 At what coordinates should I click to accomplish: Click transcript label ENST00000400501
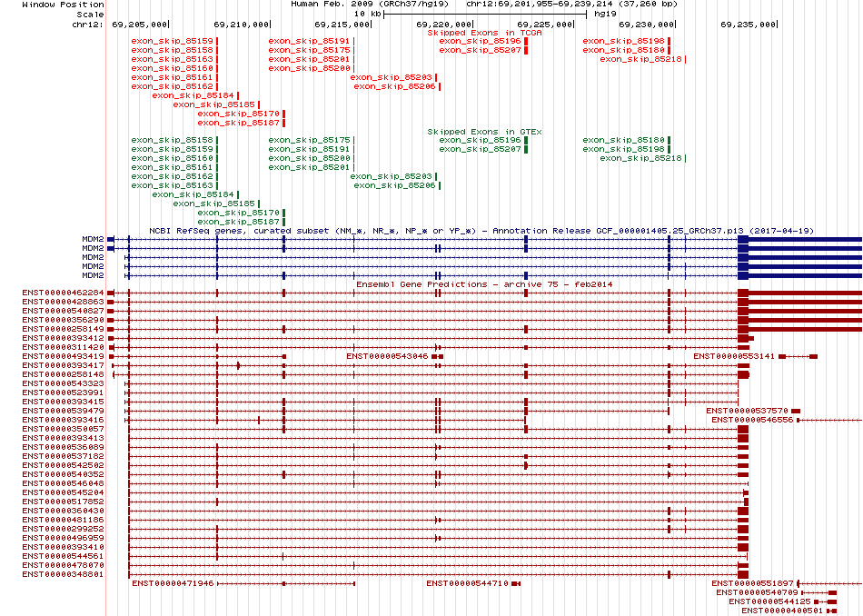click(x=782, y=611)
